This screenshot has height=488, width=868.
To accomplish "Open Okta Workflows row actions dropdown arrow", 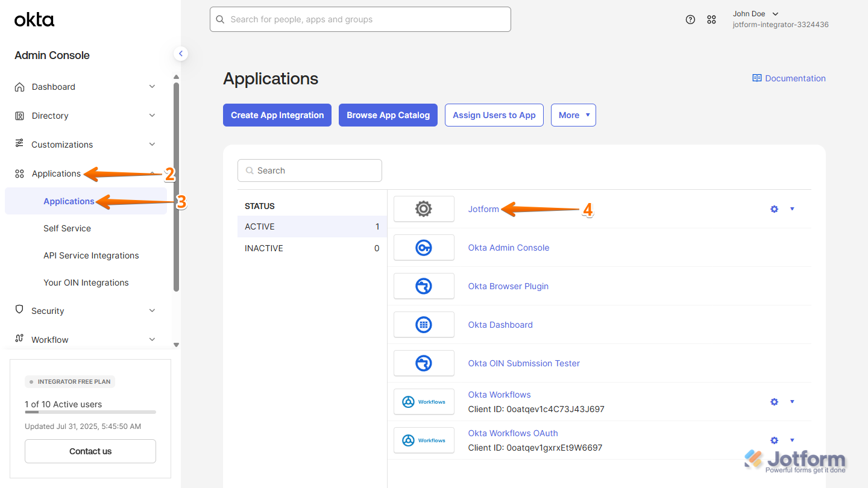I will (792, 402).
